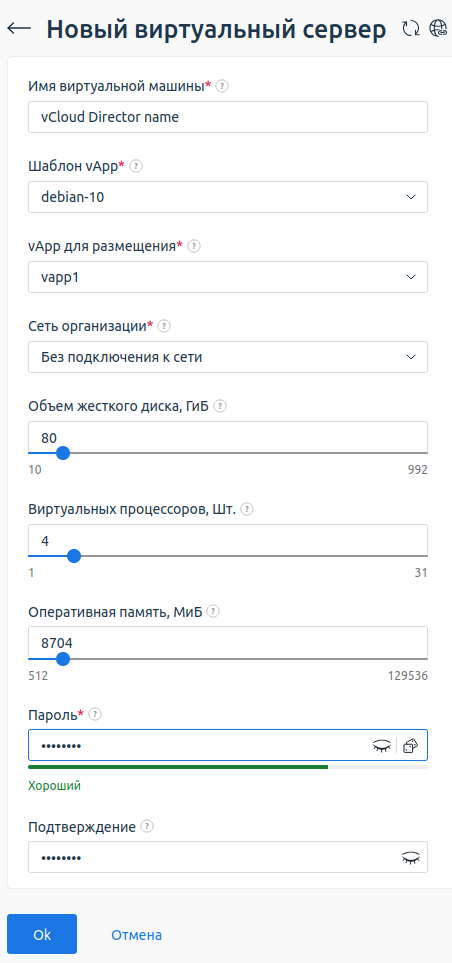This screenshot has height=963, width=452.
Task: Show password in Пароль field via eye icon
Action: point(382,746)
